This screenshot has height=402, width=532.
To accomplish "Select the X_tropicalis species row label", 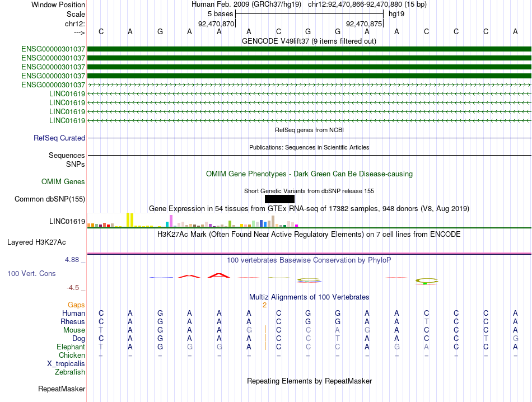I will click(66, 364).
